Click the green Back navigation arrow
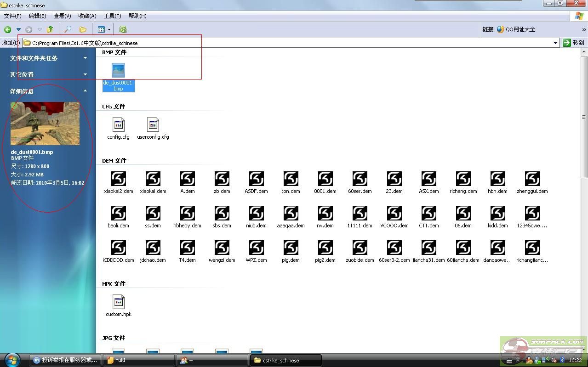Screen dimensions: 588x367 8,29
